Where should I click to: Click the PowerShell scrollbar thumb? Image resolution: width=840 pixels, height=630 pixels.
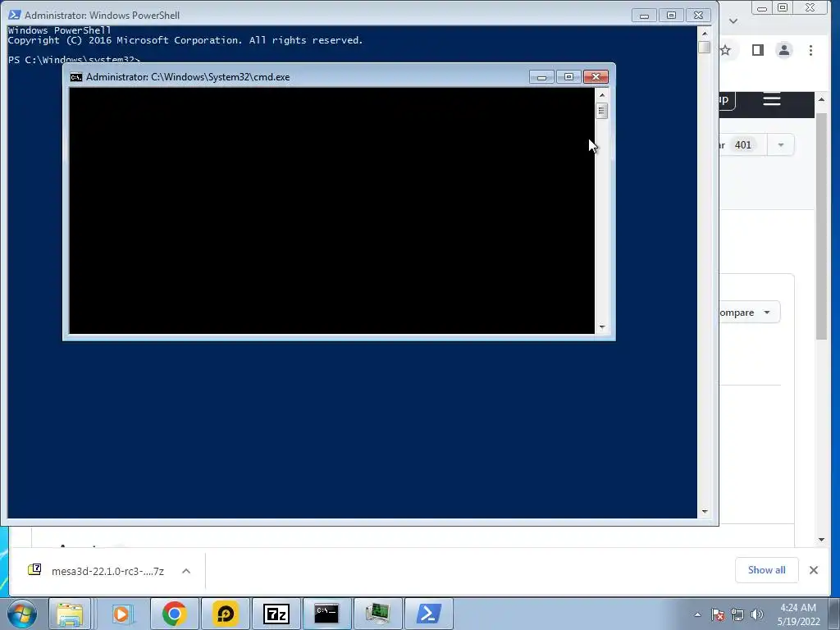[705, 47]
